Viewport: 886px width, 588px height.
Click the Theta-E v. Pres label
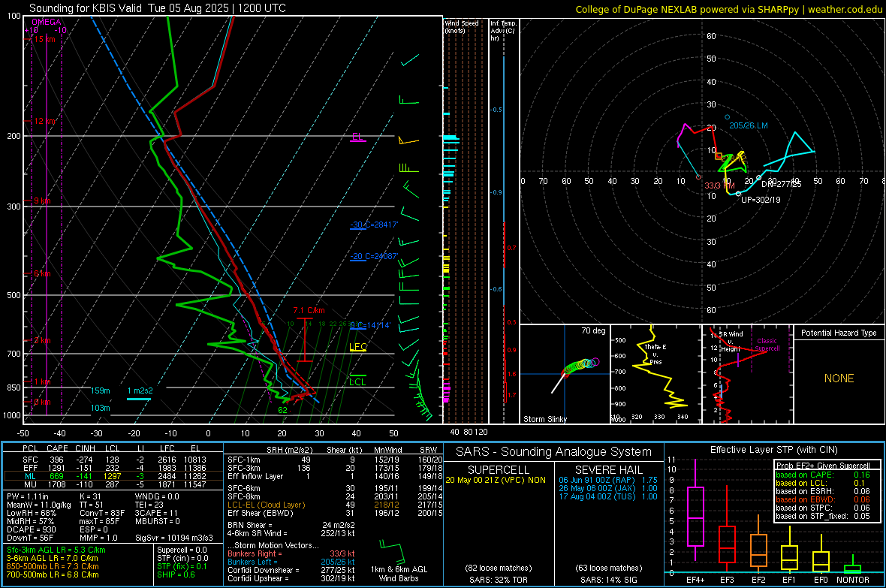click(x=655, y=354)
